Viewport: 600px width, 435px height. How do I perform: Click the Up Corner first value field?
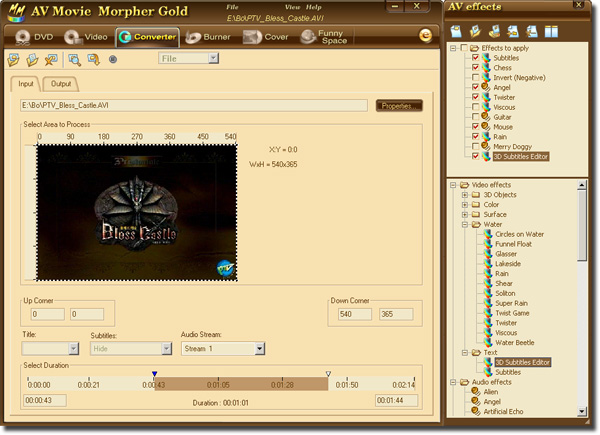(48, 314)
